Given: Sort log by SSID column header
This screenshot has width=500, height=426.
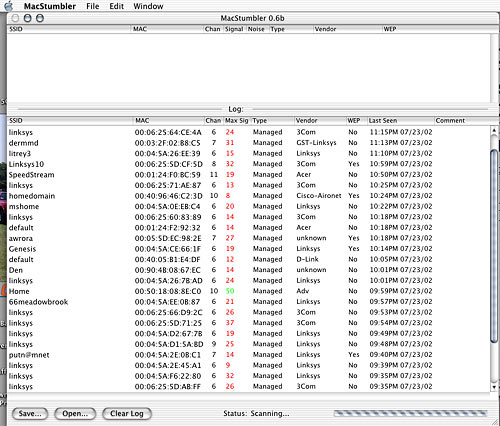Looking at the screenshot, I should [x=70, y=121].
